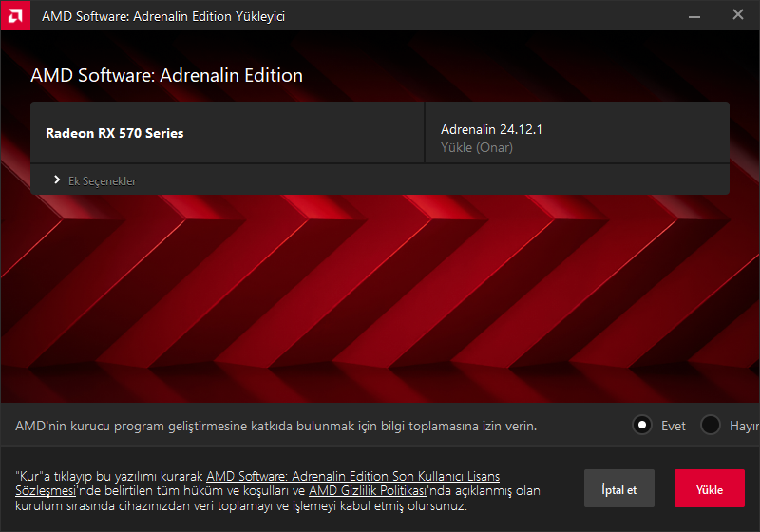Screen dimensions: 760x532
Task: Open the Adrenalin Edition Son Kullanıcı Lisans Sözleşmesi link
Action: (352, 476)
